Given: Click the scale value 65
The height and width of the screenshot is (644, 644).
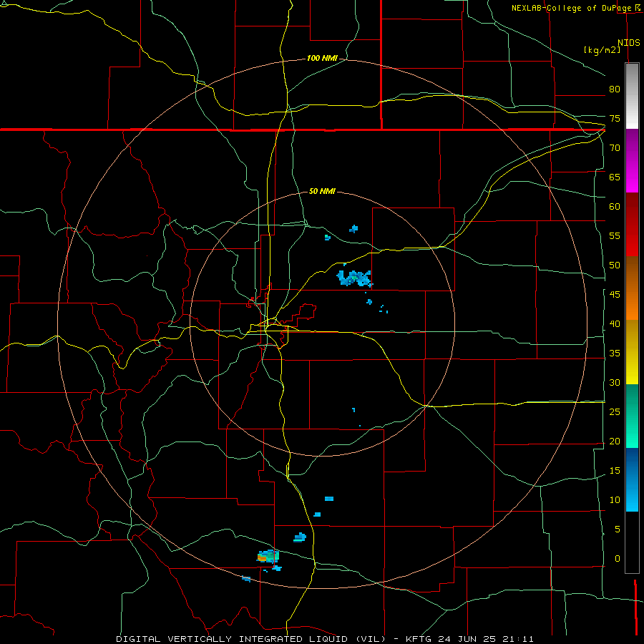Looking at the screenshot, I should click(x=615, y=177).
